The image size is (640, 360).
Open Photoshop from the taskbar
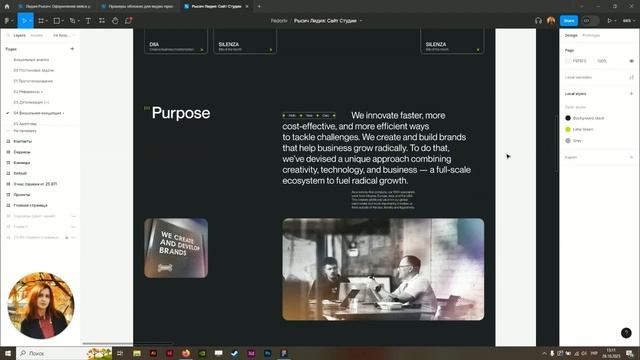click(267, 353)
